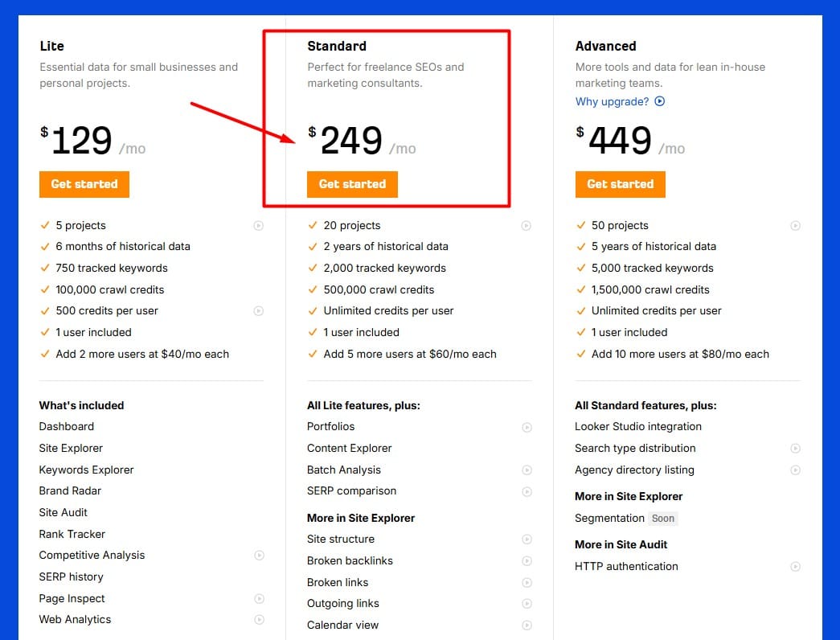This screenshot has height=640, width=840.
Task: Click the play icon next to "Competitive Analysis"
Action: click(x=259, y=555)
